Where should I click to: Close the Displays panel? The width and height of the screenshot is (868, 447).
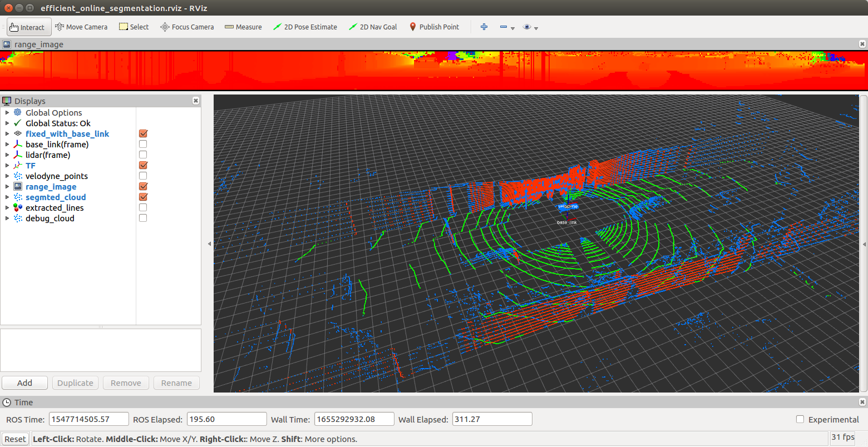pyautogui.click(x=196, y=101)
